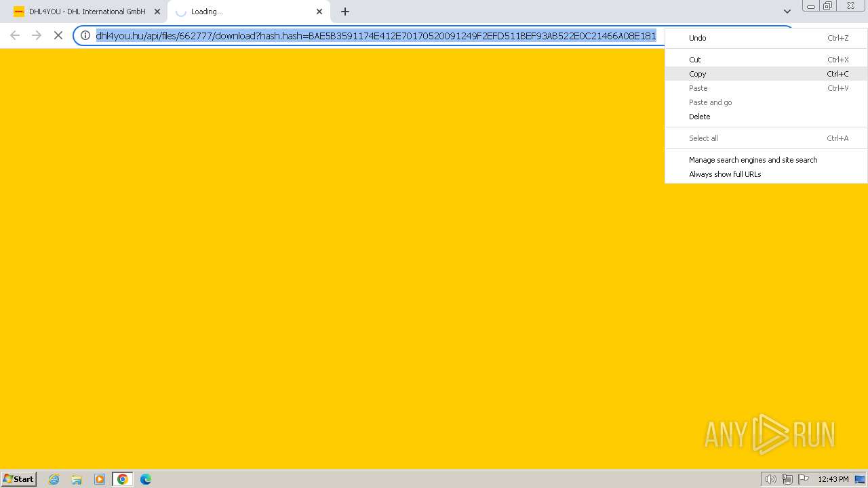Open tab search dropdown arrow
The image size is (868, 488).
[787, 12]
